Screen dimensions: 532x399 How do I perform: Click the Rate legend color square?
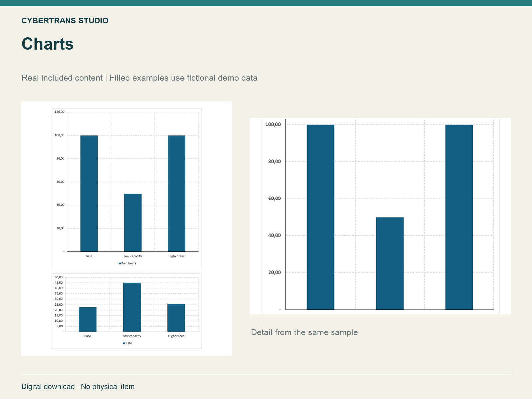point(124,343)
